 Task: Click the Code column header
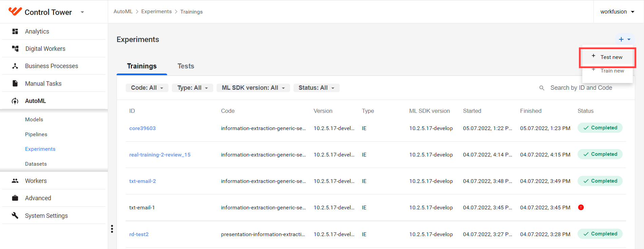point(227,111)
